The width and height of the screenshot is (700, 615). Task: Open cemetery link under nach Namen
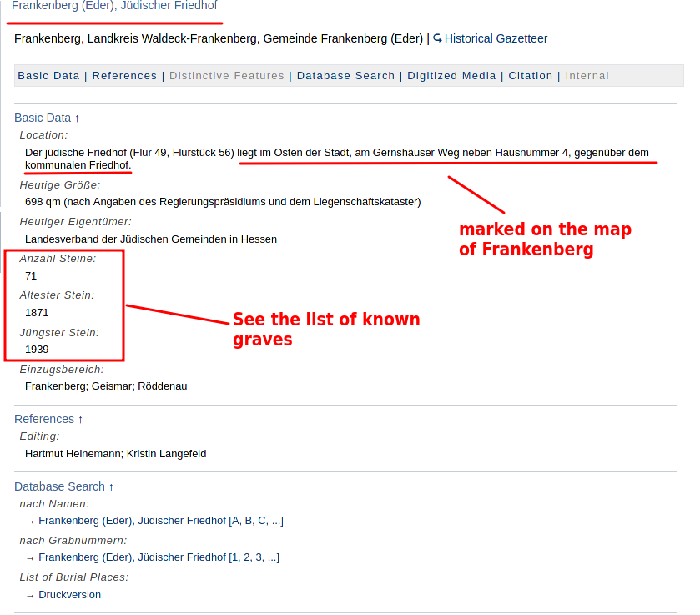[132, 521]
